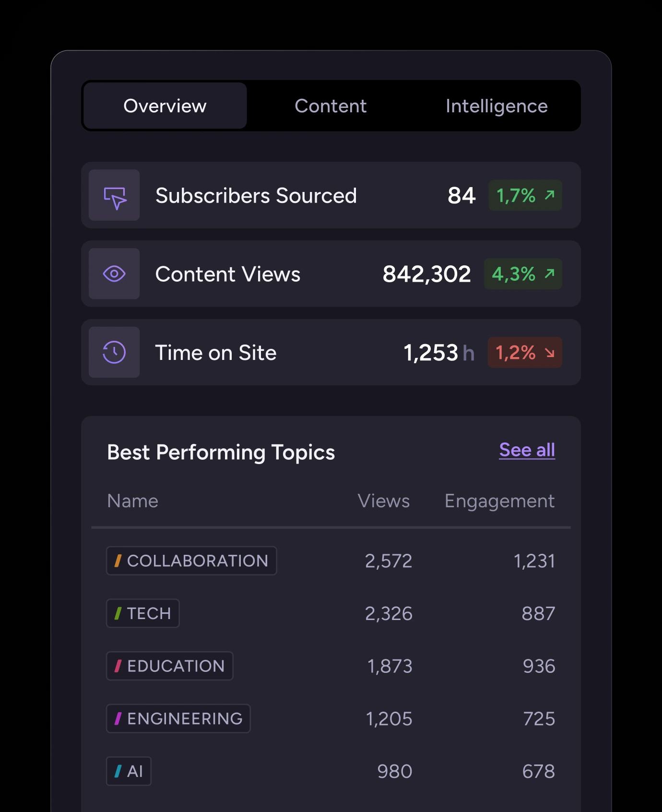The width and height of the screenshot is (662, 812).
Task: Click the Time on Site clock icon
Action: [114, 353]
